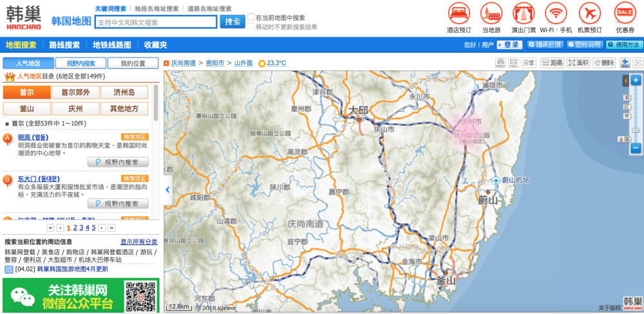Enable 'search in current map' checkbox
This screenshot has width=644, height=314.
coord(251,17)
